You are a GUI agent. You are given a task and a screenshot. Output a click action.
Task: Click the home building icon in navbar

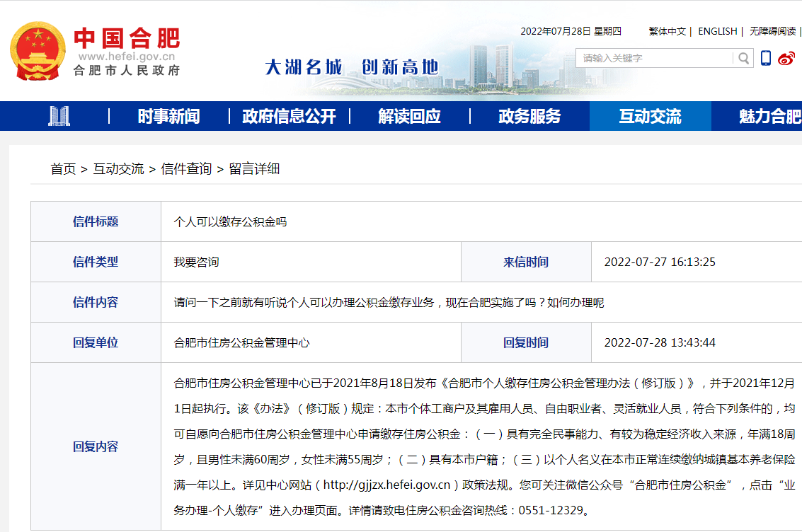click(x=59, y=116)
